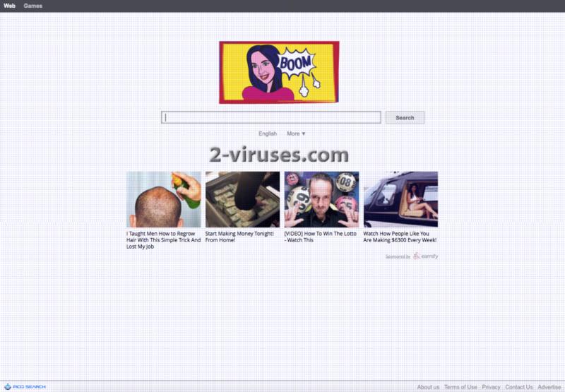Select the English language link
The image size is (565, 392).
click(268, 133)
